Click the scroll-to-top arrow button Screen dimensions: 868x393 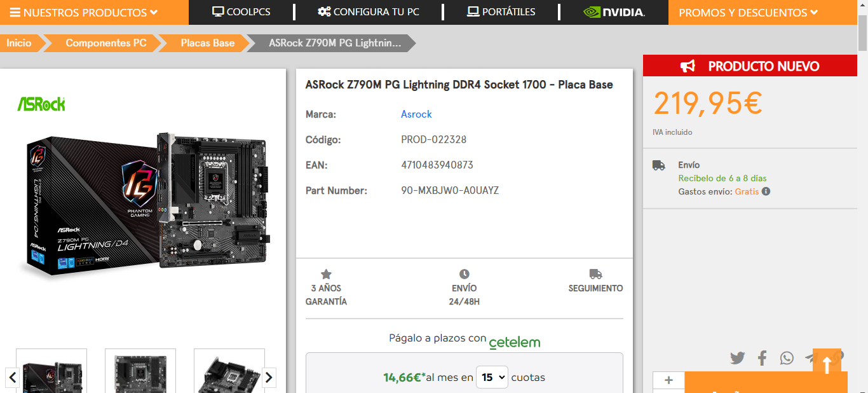pyautogui.click(x=827, y=364)
